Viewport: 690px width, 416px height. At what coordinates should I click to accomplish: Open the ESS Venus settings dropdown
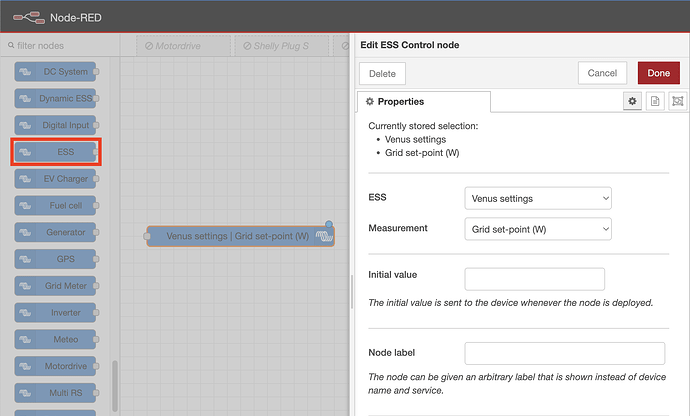point(538,199)
